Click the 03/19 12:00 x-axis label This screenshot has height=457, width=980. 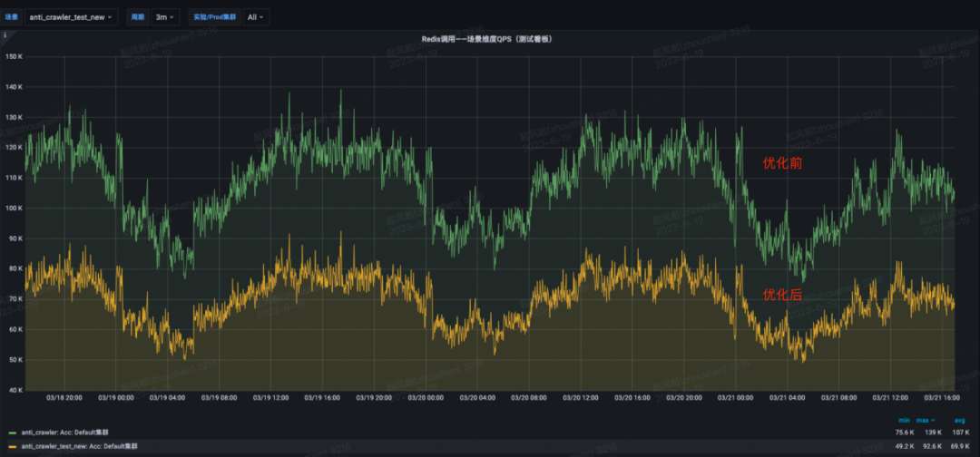pos(271,397)
